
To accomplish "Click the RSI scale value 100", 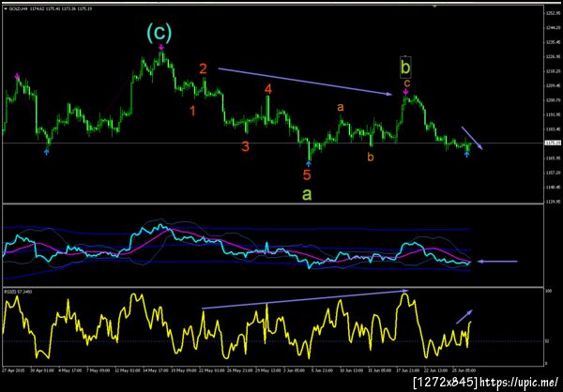I will coord(549,292).
